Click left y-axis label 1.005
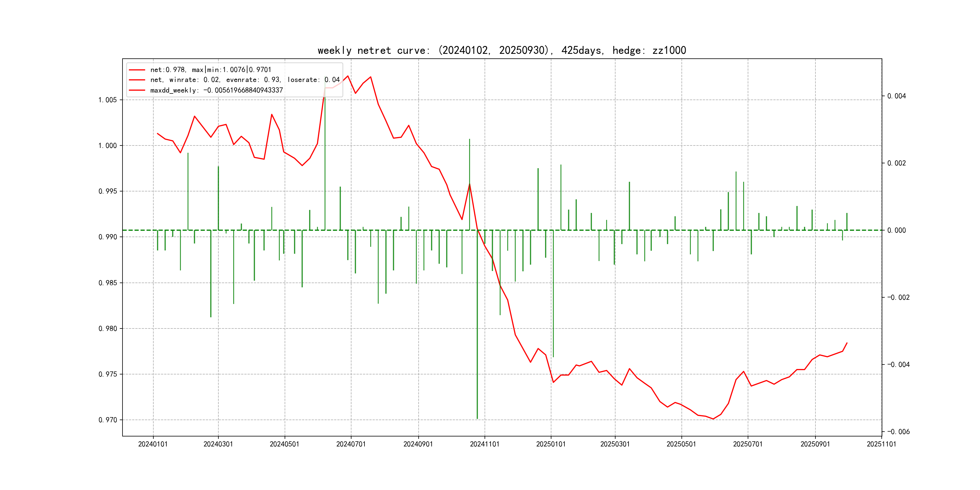This screenshot has height=490, width=980. [x=108, y=100]
